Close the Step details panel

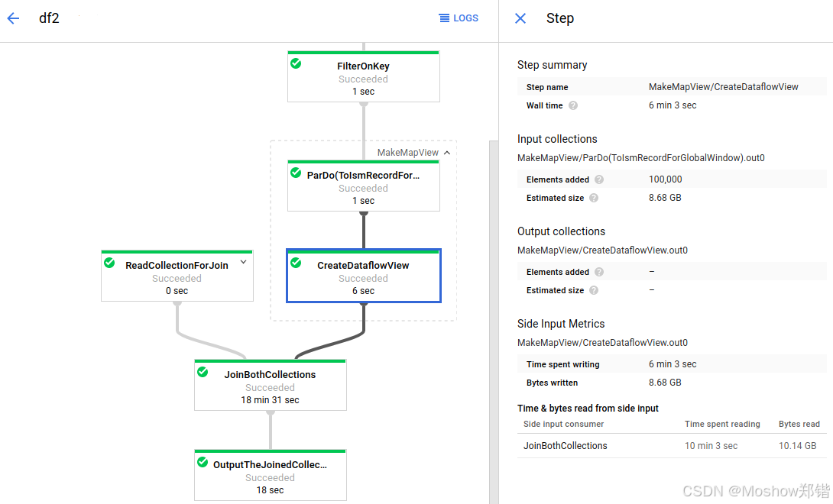pyautogui.click(x=520, y=18)
